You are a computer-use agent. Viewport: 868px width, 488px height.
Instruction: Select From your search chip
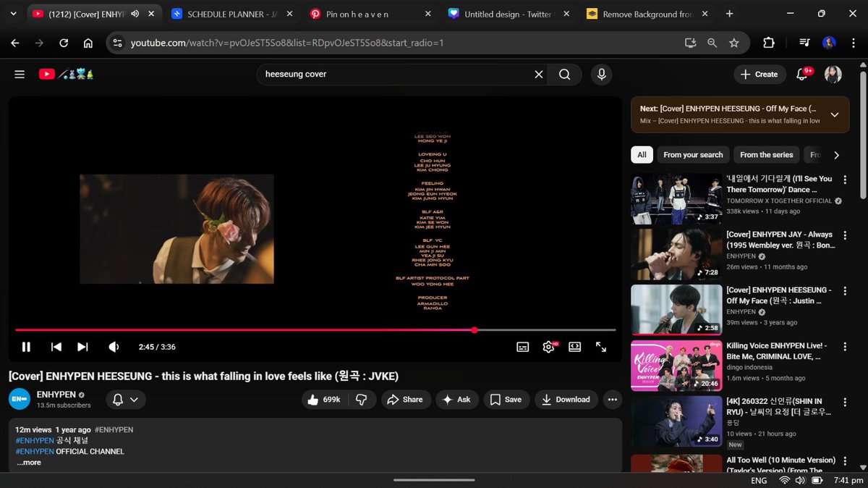coord(693,155)
